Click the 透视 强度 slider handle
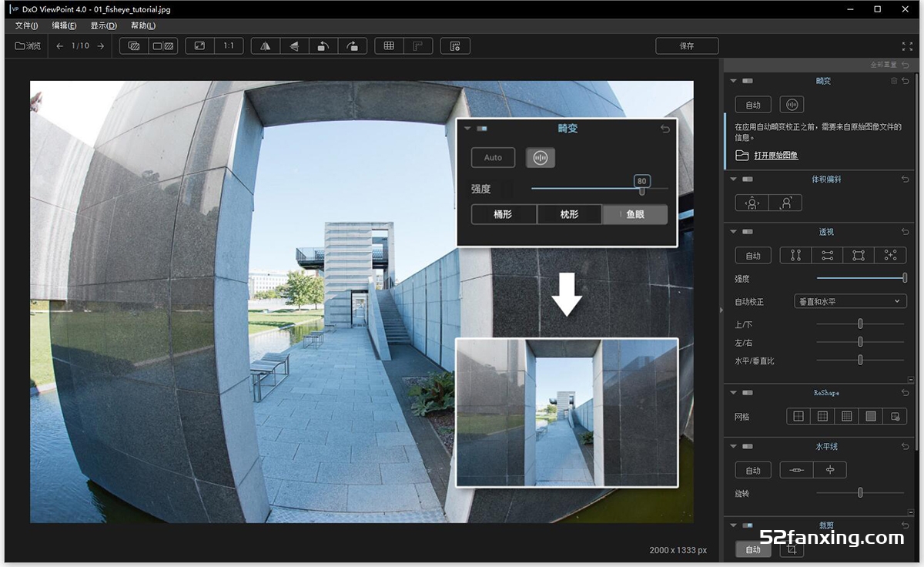This screenshot has width=924, height=567. click(x=905, y=278)
